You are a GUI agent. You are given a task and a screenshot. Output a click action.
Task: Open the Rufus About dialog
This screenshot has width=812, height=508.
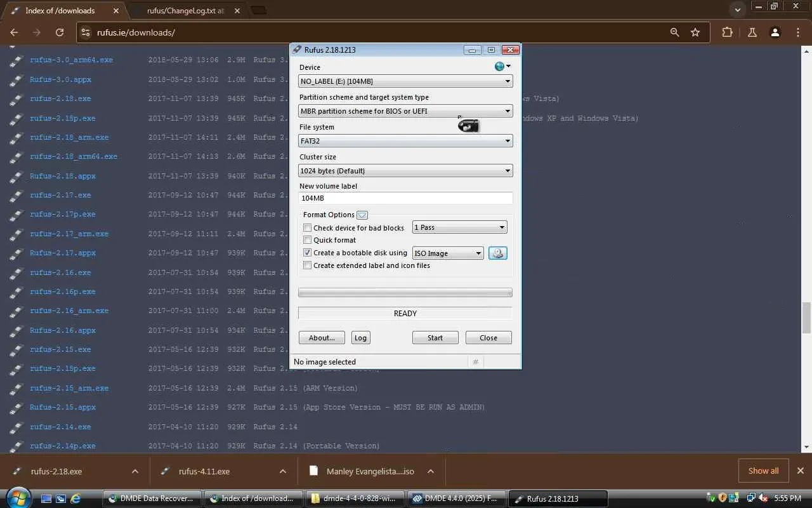tap(322, 338)
